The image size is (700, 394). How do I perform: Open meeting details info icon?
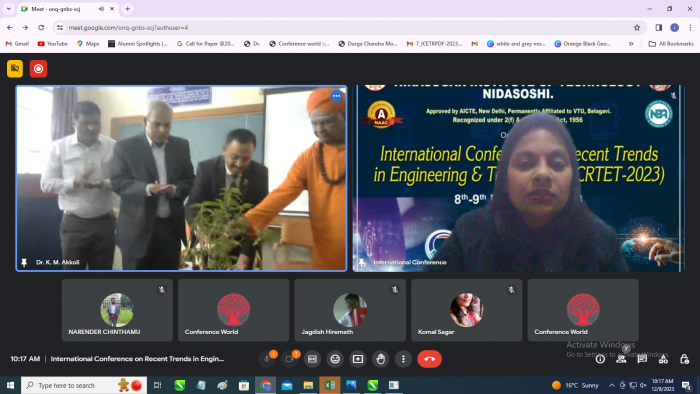pos(600,359)
